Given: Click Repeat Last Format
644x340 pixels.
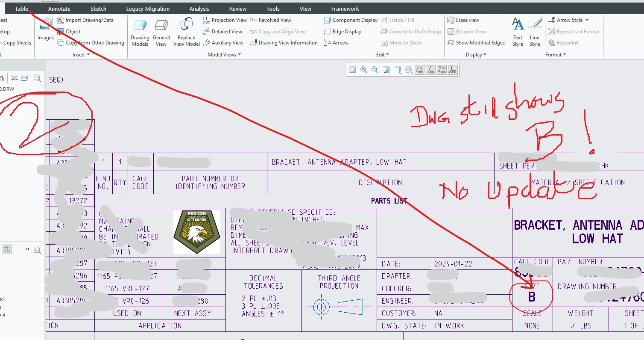Looking at the screenshot, I should click(574, 32).
